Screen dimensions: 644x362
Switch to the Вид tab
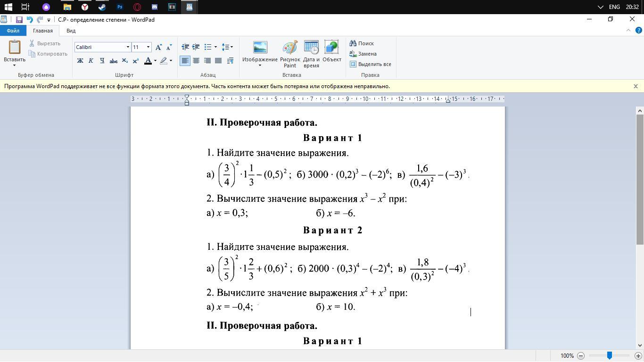point(71,31)
